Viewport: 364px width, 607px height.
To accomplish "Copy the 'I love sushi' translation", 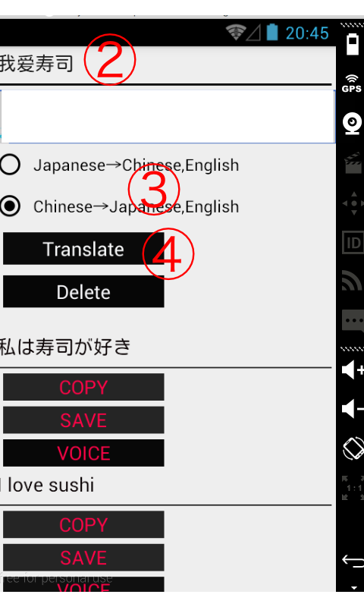I will pos(83,524).
